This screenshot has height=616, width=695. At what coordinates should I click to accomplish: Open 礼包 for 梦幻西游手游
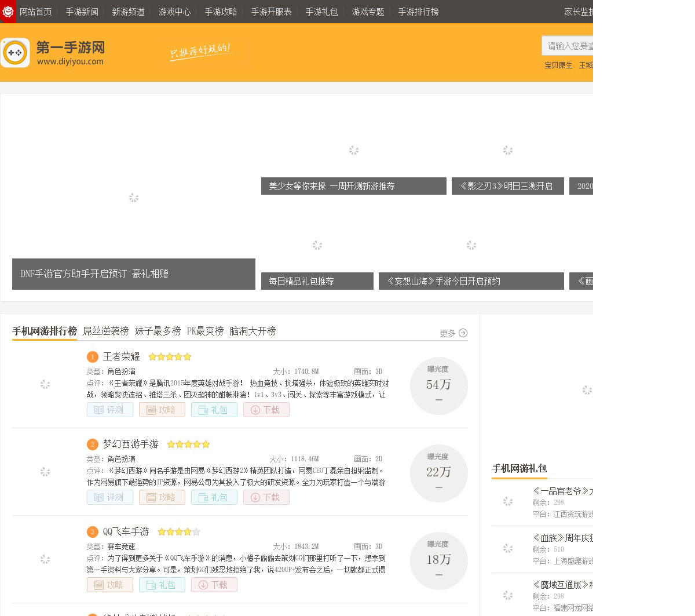[x=214, y=497]
